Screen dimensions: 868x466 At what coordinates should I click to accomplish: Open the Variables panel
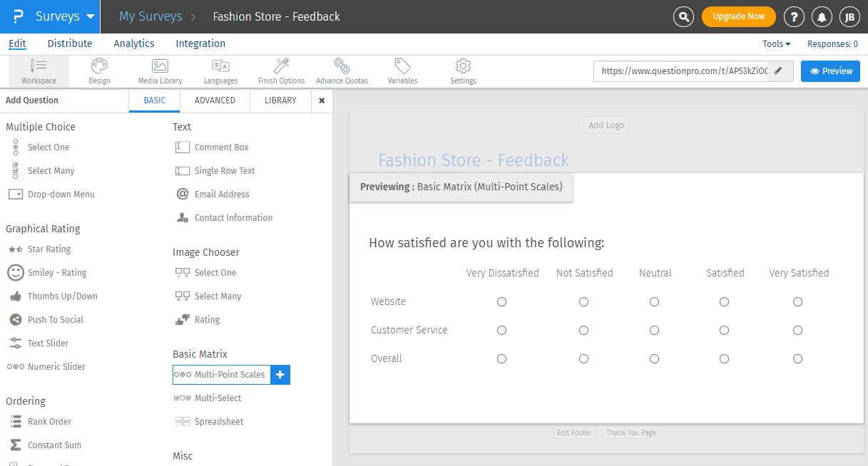point(402,71)
